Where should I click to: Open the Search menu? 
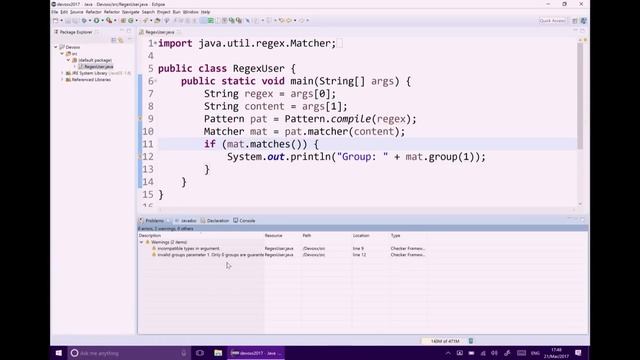coord(148,12)
